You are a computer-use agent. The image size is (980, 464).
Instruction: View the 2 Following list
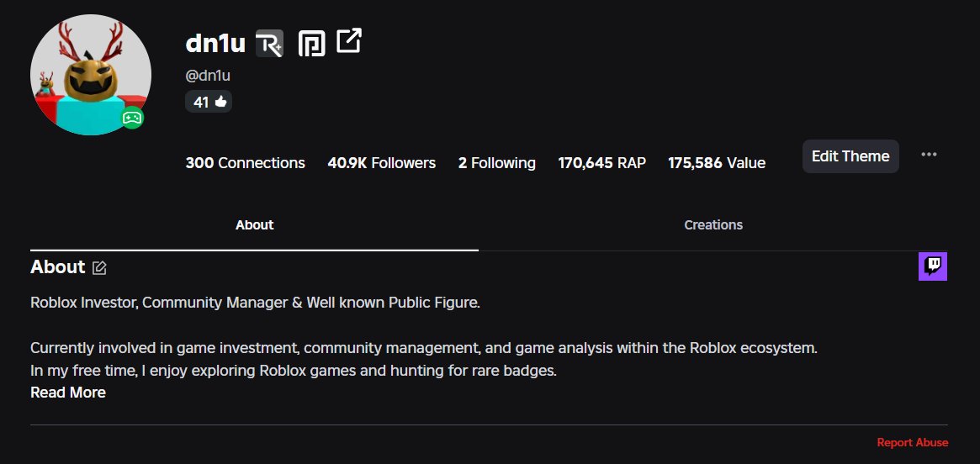[x=497, y=163]
